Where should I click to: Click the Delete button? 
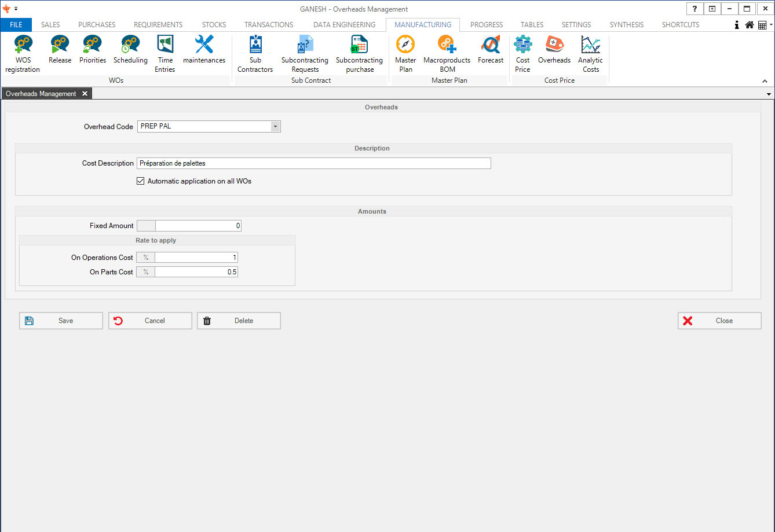pos(239,321)
